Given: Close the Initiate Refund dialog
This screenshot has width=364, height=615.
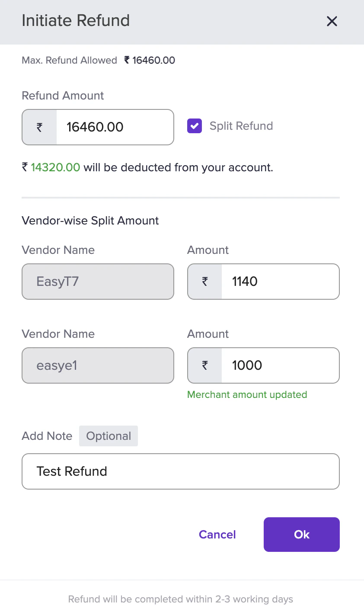Looking at the screenshot, I should (x=332, y=21).
